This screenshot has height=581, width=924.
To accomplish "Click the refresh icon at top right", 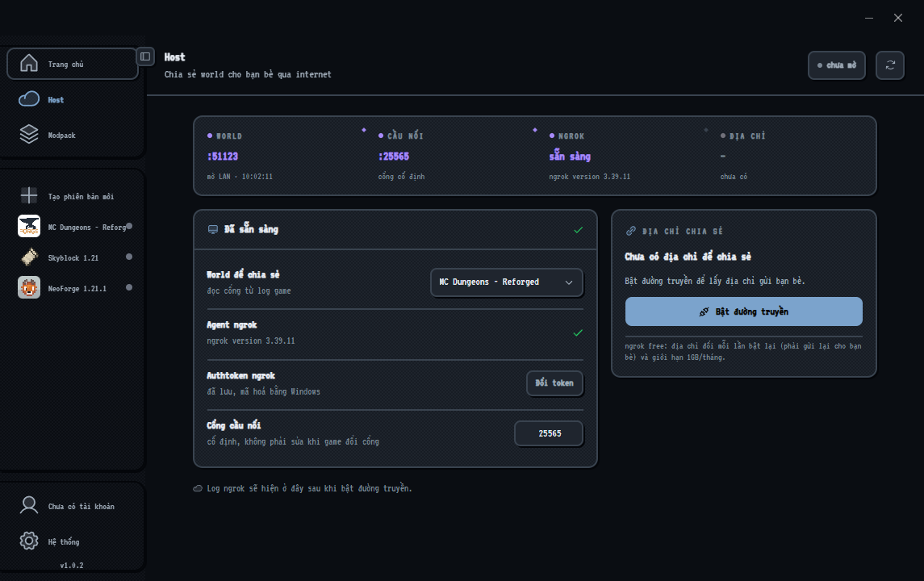I will coord(890,65).
